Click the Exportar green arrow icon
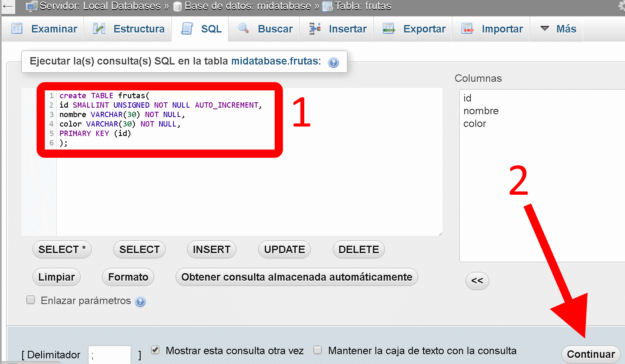625x364 pixels. [x=388, y=28]
